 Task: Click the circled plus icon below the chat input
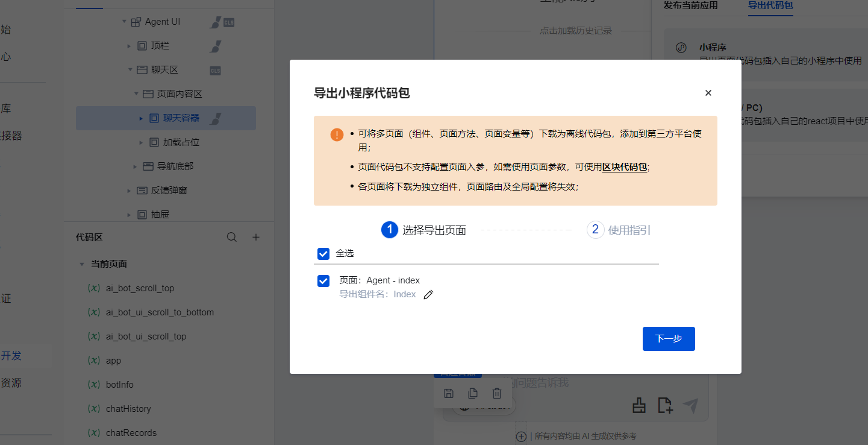pyautogui.click(x=522, y=436)
